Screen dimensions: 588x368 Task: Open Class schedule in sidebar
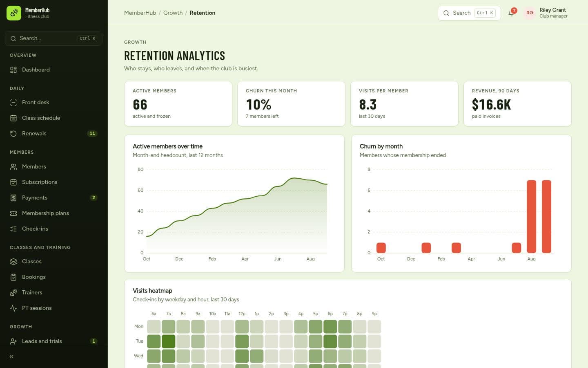coord(54,118)
